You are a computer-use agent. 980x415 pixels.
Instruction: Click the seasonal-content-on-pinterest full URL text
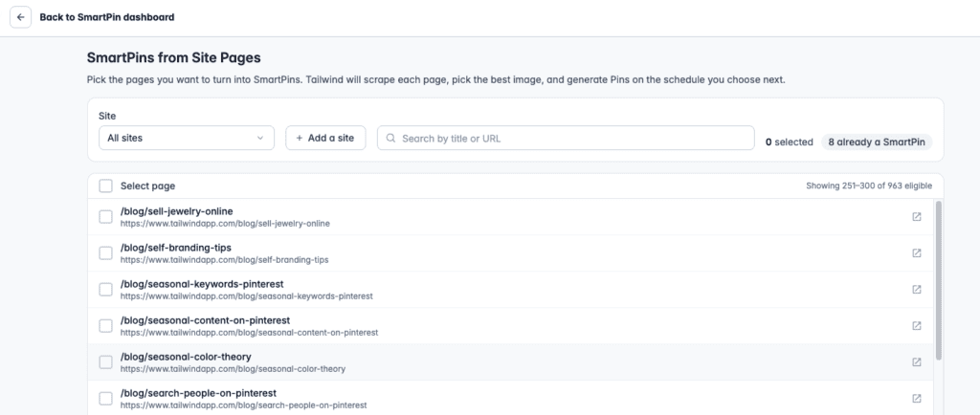(250, 333)
